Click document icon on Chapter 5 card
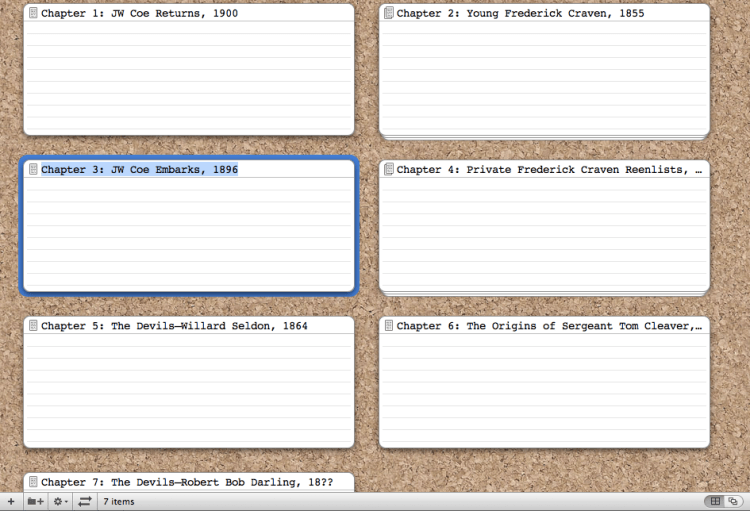This screenshot has width=750, height=511. (x=33, y=326)
